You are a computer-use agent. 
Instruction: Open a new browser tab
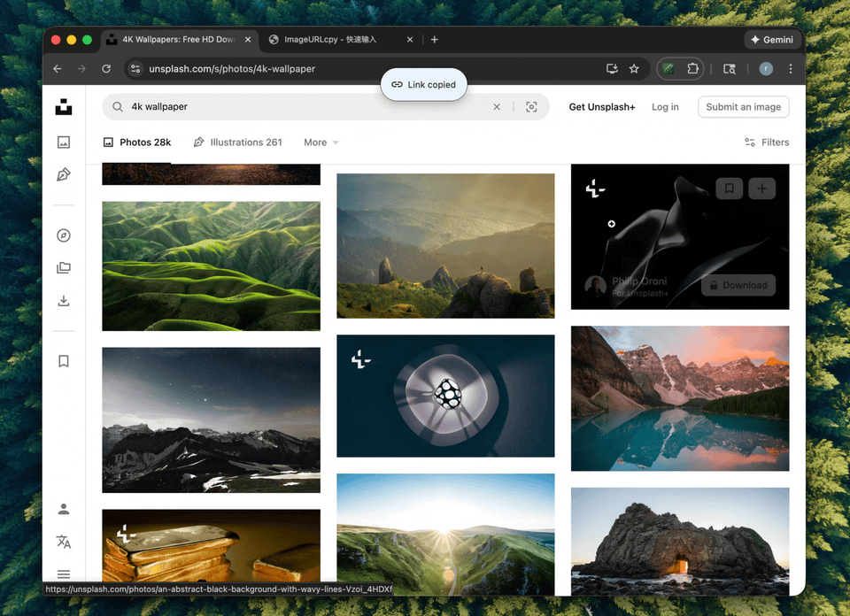(x=434, y=40)
